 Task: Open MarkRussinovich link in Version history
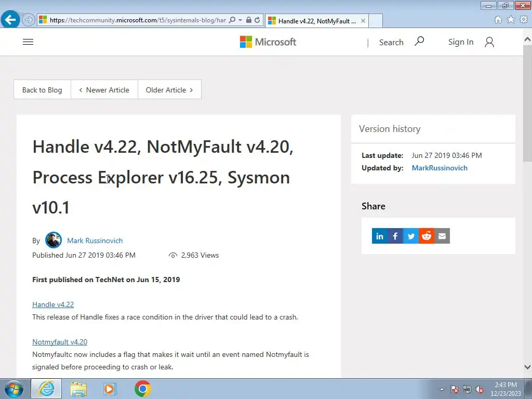tap(440, 168)
